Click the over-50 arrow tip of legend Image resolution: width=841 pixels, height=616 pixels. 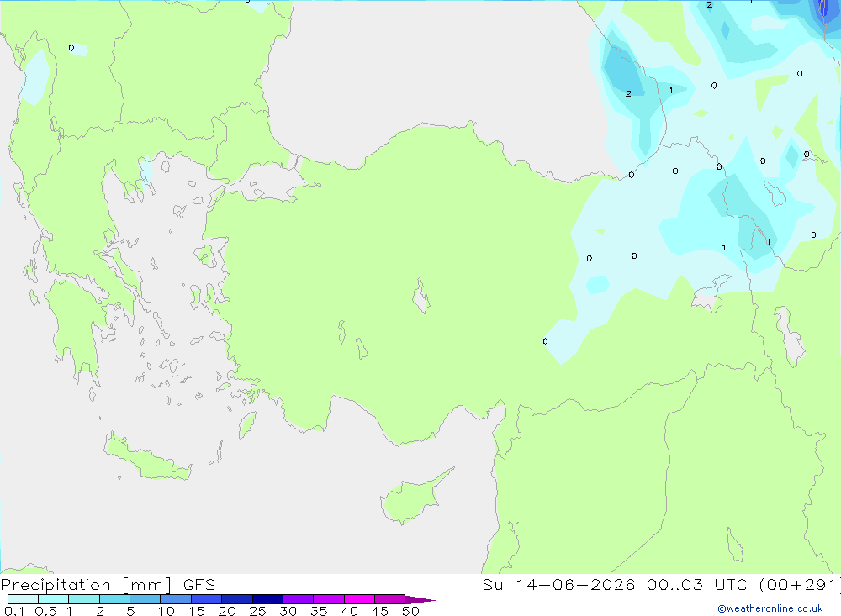420,599
